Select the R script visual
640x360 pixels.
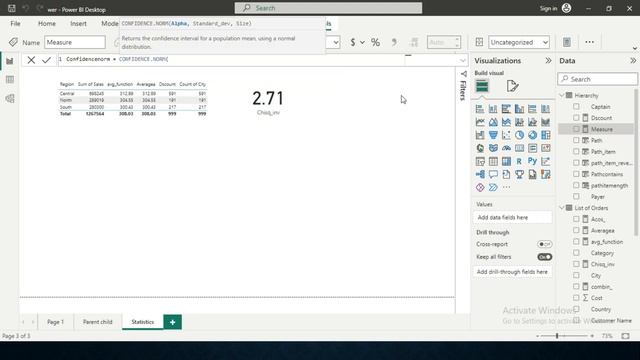519,161
